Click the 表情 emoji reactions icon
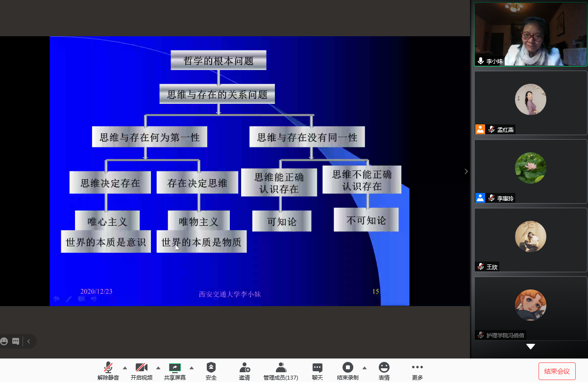Viewport: 588px width, 382px height. (384, 367)
